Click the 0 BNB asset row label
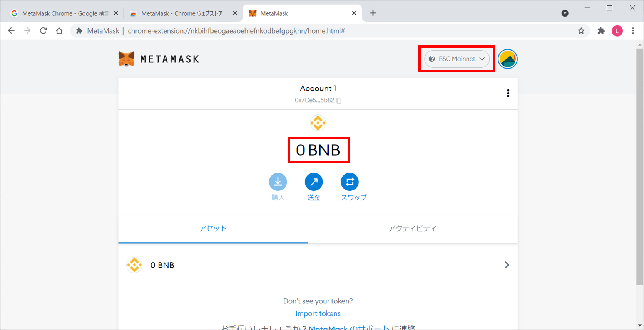 (x=162, y=265)
